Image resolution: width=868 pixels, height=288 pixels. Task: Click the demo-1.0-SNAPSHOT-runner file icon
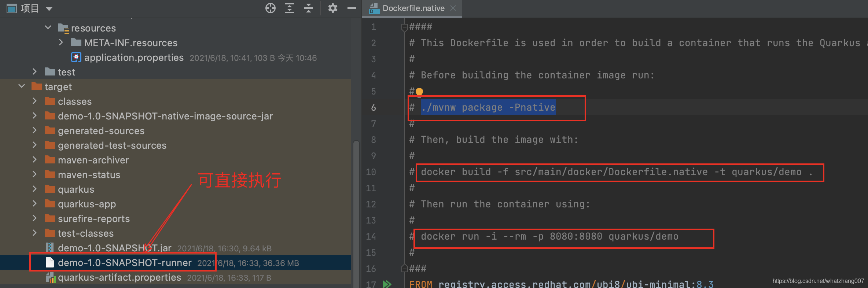pyautogui.click(x=50, y=262)
